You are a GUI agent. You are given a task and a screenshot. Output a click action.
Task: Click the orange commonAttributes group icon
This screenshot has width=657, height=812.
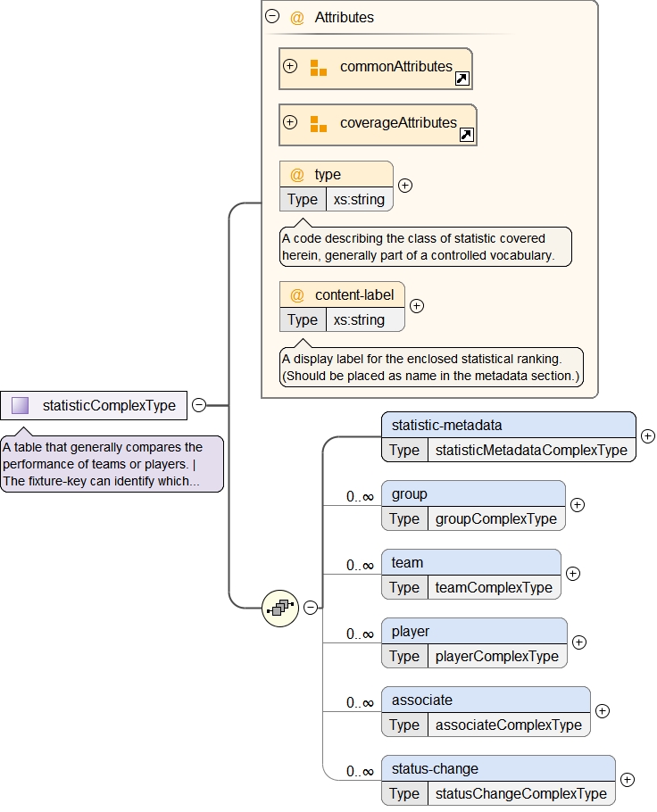pyautogui.click(x=318, y=68)
